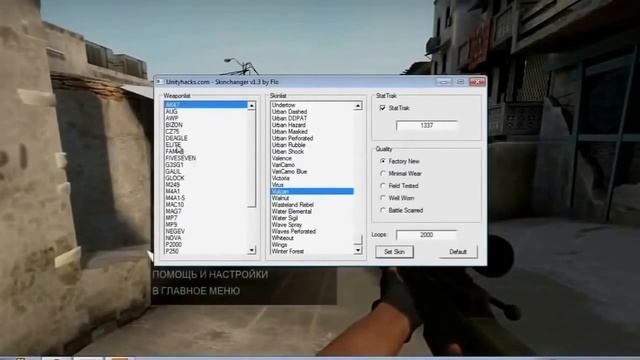The width and height of the screenshot is (640, 360).
Task: Open ПОМОЩЬ И НАСТРОЙКИ game menu item
Action: [210, 275]
